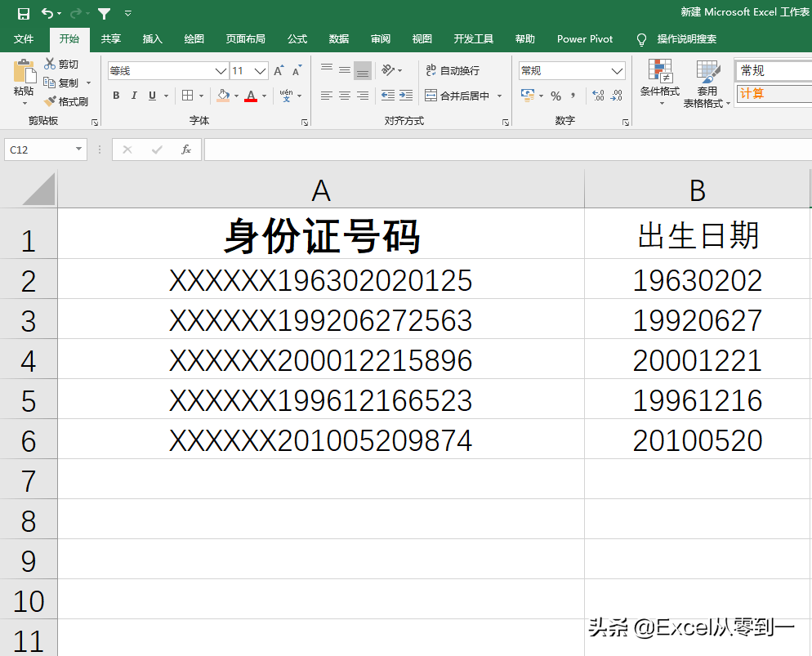Open number format 常规 dropdown

coord(617,71)
